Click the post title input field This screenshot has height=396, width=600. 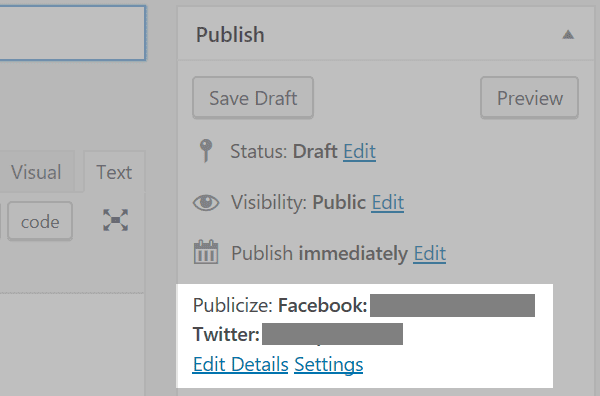pos(73,33)
